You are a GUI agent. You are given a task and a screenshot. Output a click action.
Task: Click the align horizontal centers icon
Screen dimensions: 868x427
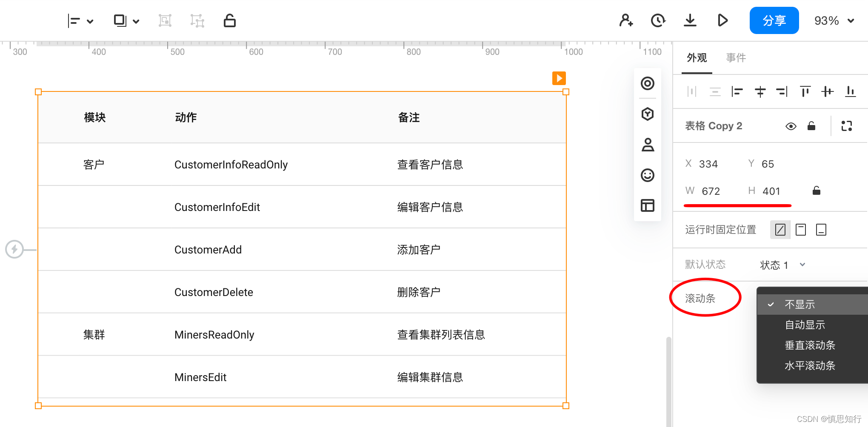pyautogui.click(x=760, y=91)
